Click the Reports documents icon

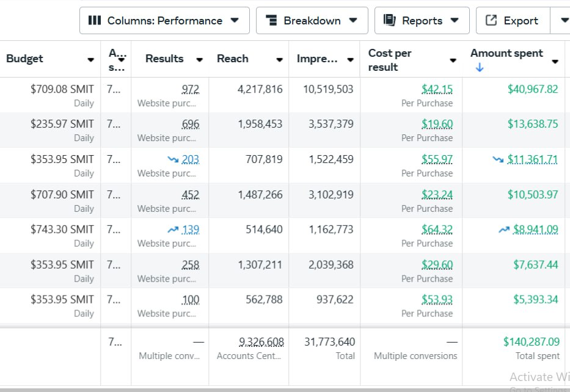(x=389, y=21)
